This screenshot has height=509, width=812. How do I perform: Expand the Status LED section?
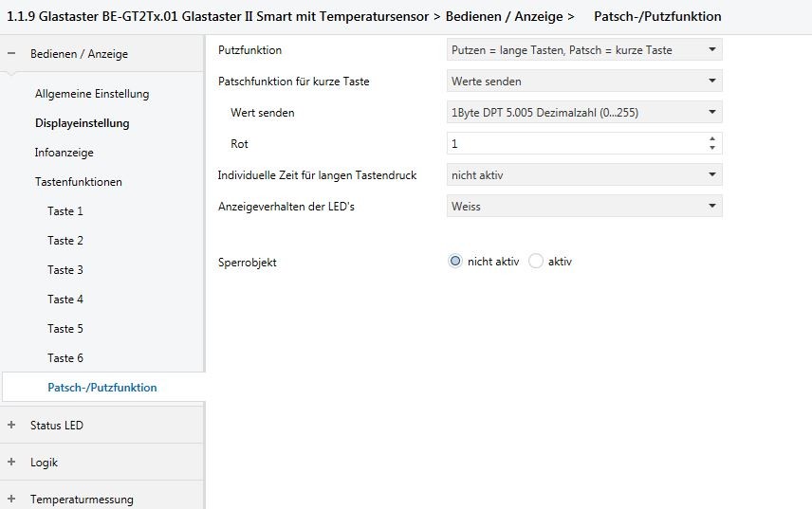click(x=11, y=426)
